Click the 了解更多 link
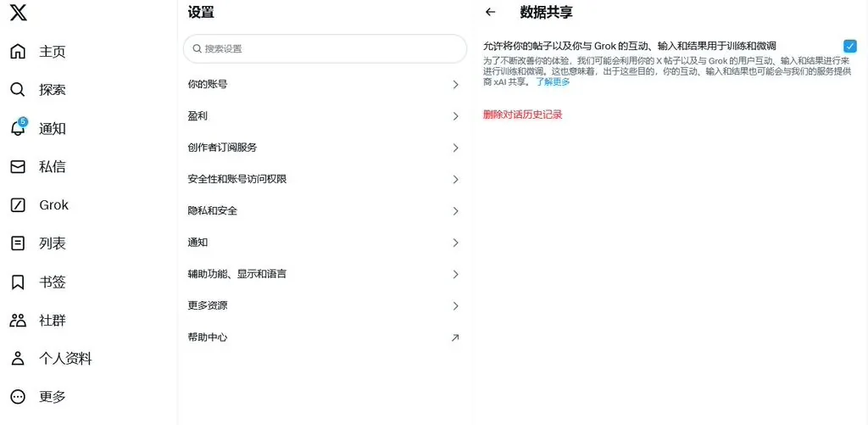 pos(553,82)
